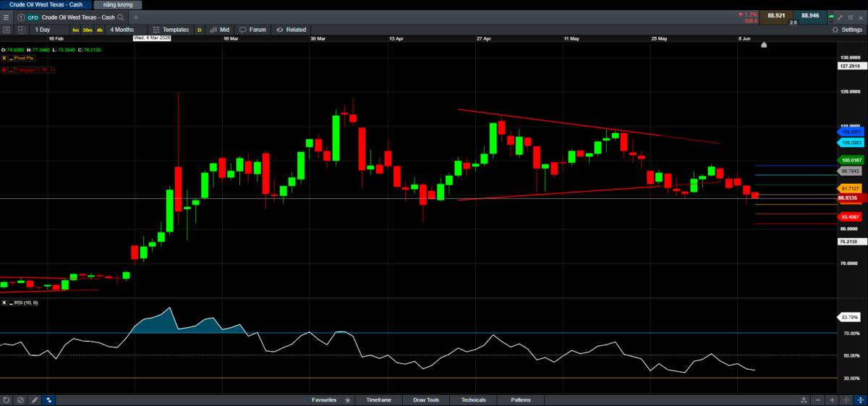The height and width of the screenshot is (406, 868).
Task: Click the 91.7127 orange pivot label
Action: point(848,188)
